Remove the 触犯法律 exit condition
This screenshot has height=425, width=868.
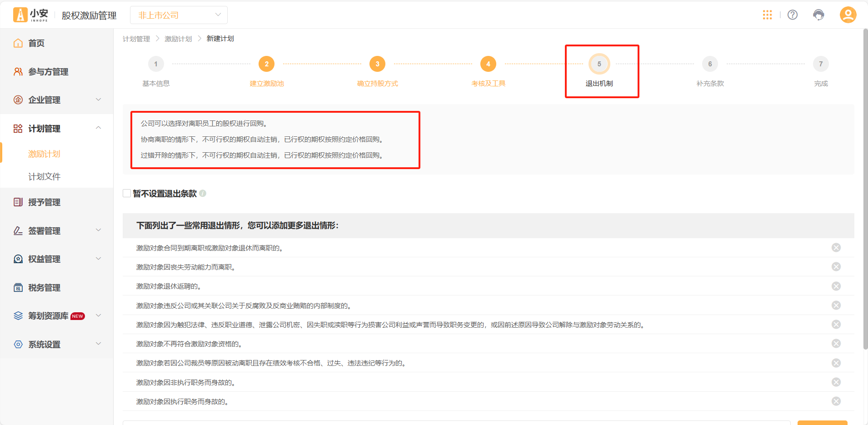(836, 324)
